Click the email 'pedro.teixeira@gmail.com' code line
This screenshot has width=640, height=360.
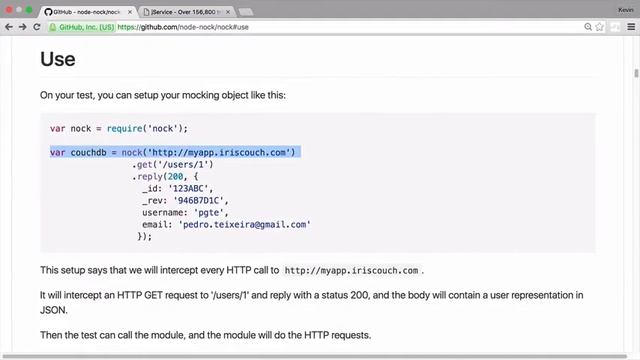click(x=226, y=224)
